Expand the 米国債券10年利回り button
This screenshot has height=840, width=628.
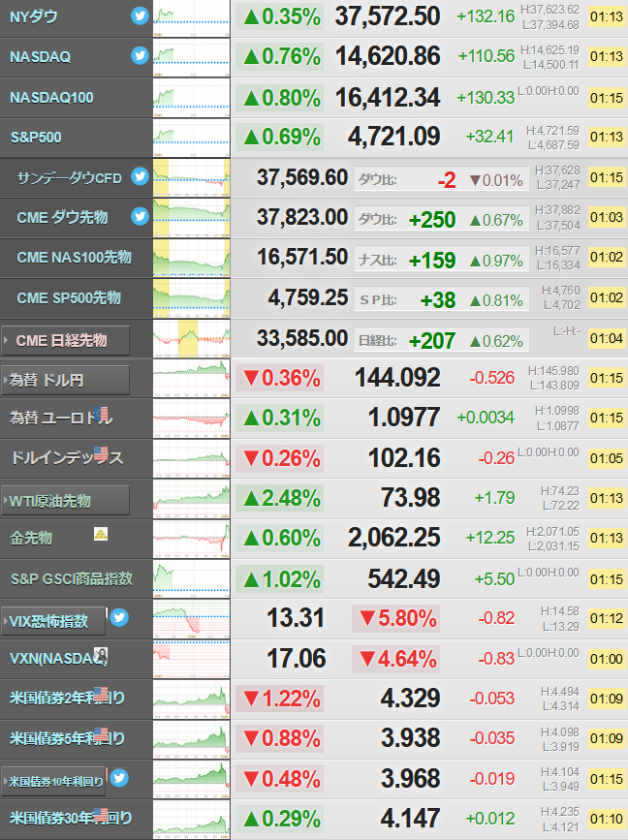click(x=53, y=782)
